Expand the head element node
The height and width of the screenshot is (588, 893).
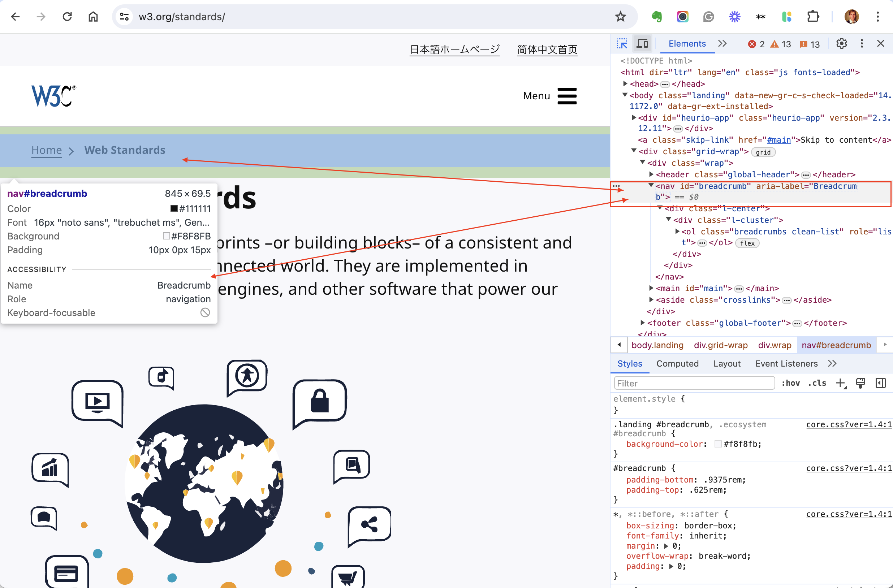[x=625, y=84]
